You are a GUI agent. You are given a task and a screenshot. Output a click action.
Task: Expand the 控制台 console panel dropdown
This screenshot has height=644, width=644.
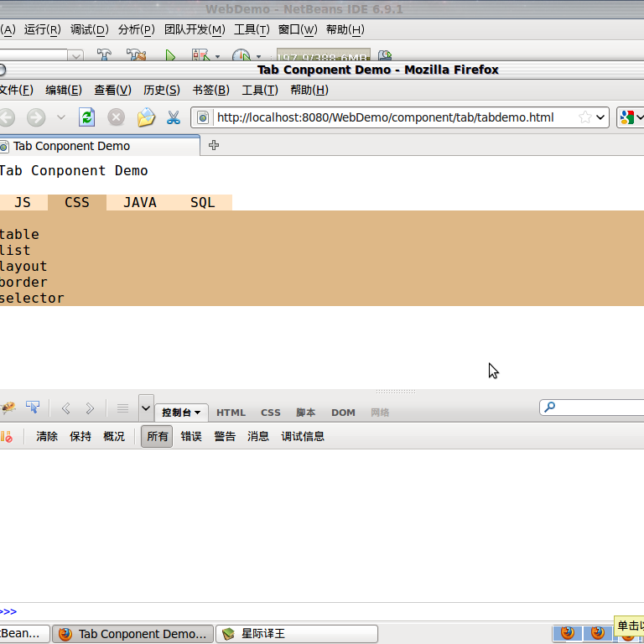pyautogui.click(x=181, y=413)
